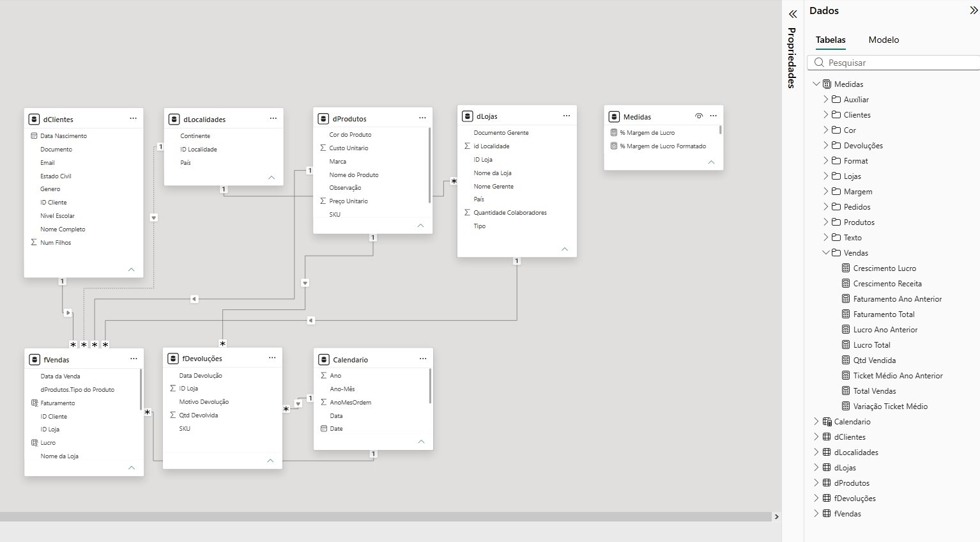Click the dClientes table header icon

(x=34, y=120)
